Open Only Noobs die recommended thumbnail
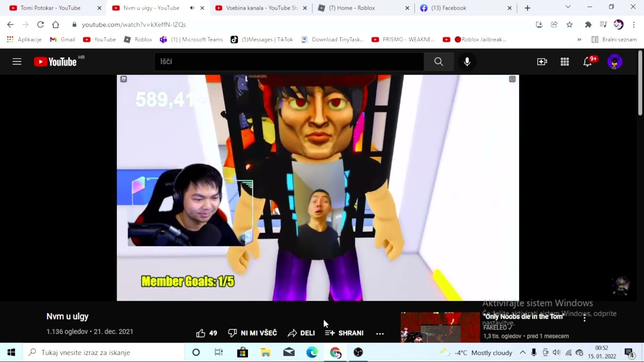The height and width of the screenshot is (362, 644). coord(440,327)
